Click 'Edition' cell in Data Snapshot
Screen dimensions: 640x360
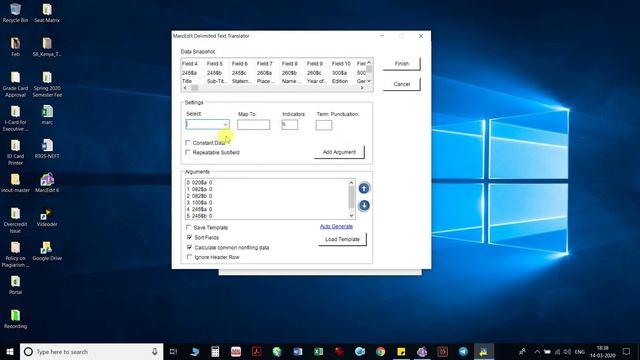[x=340, y=81]
